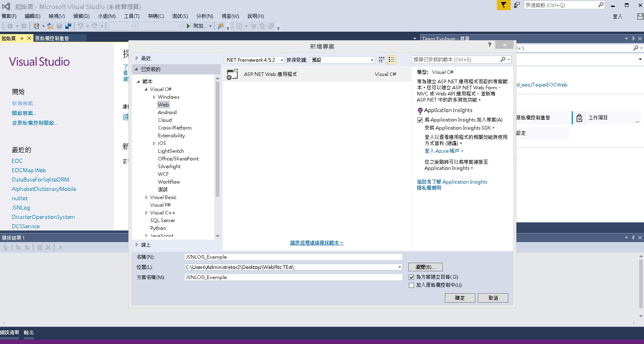Click the Visual Studio logo icon
Screen dimensions: 644x344
(x=6, y=6)
